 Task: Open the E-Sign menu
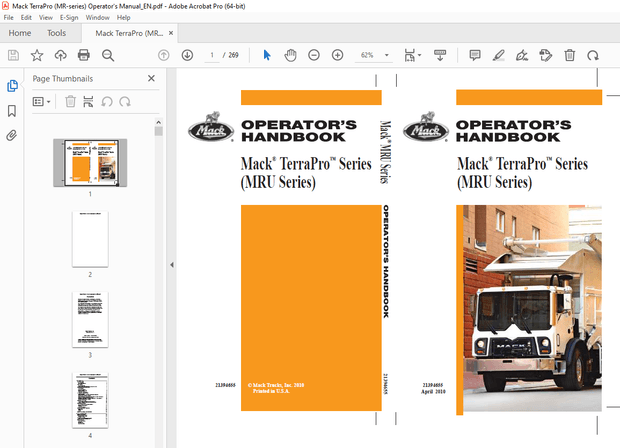(69, 17)
